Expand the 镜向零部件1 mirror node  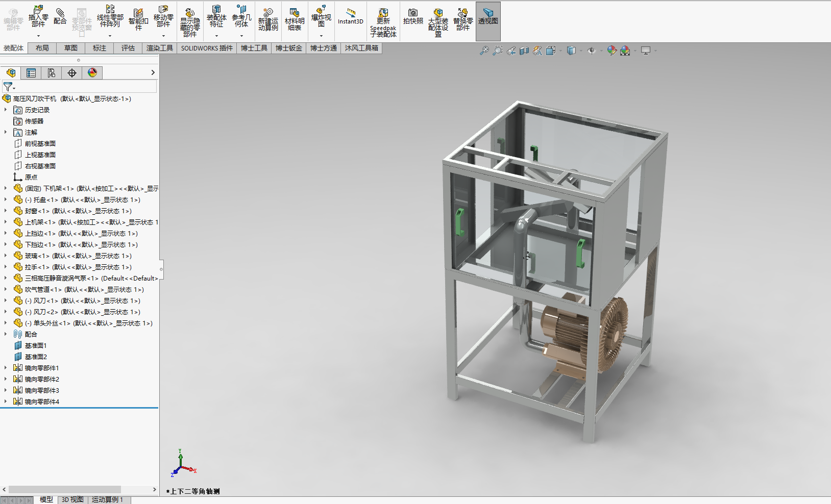[6, 368]
